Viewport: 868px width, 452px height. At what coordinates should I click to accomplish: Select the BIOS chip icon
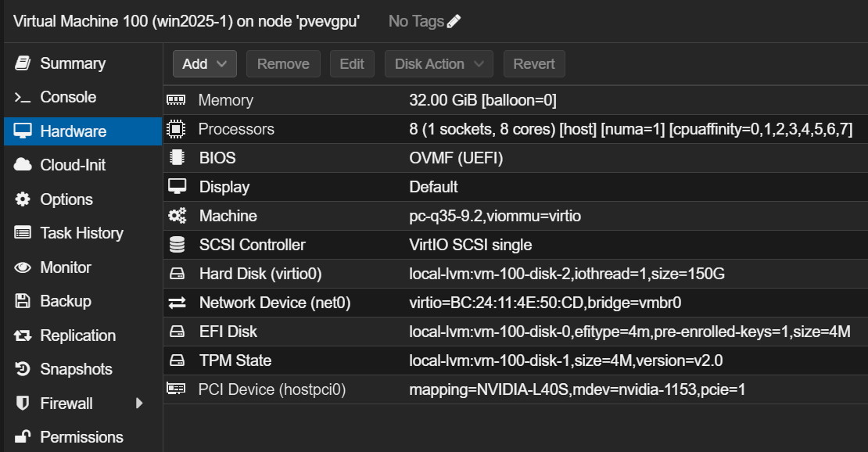pos(177,158)
